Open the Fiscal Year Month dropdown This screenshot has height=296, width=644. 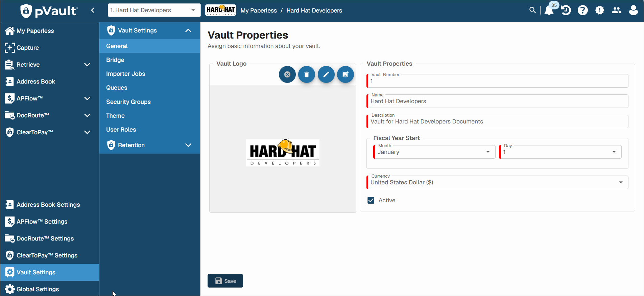coord(434,152)
